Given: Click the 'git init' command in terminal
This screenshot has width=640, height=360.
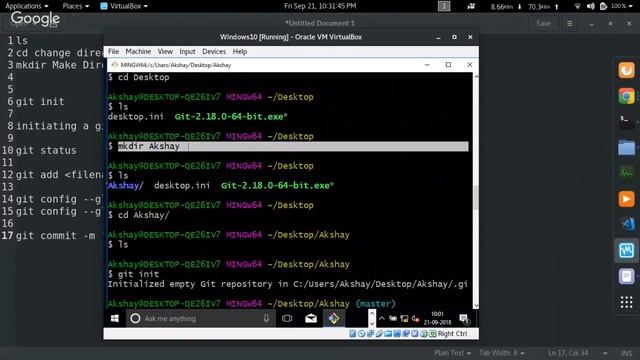Looking at the screenshot, I should click(138, 274).
